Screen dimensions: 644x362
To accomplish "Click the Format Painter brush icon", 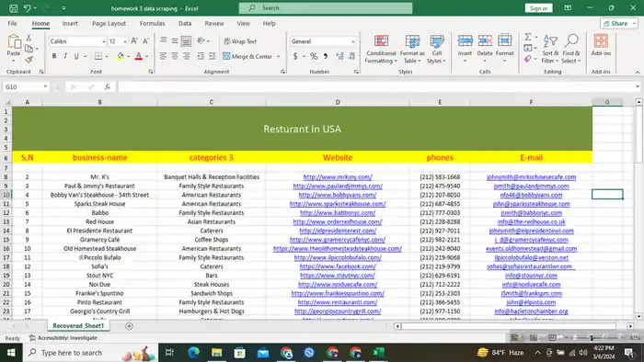I will [x=29, y=60].
